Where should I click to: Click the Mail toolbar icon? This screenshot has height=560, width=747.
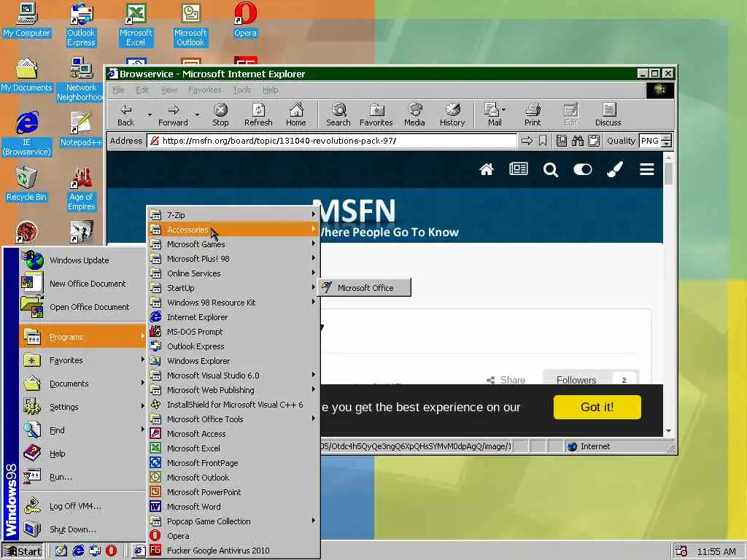coord(494,114)
